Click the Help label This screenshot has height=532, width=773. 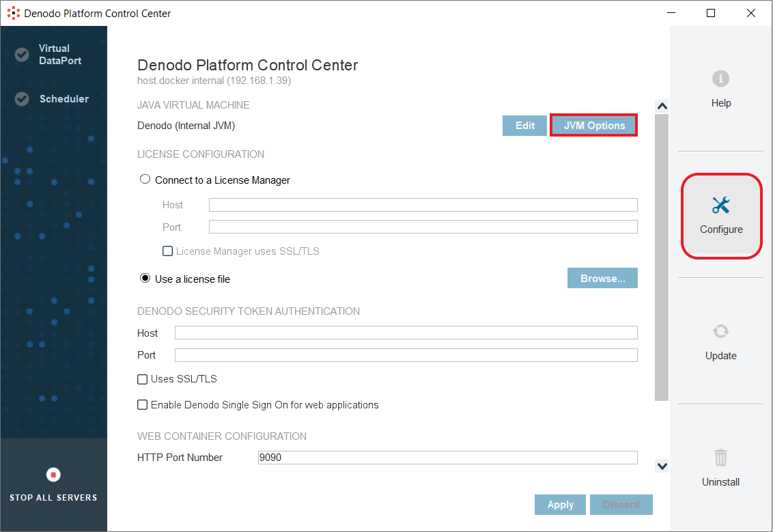(x=720, y=103)
